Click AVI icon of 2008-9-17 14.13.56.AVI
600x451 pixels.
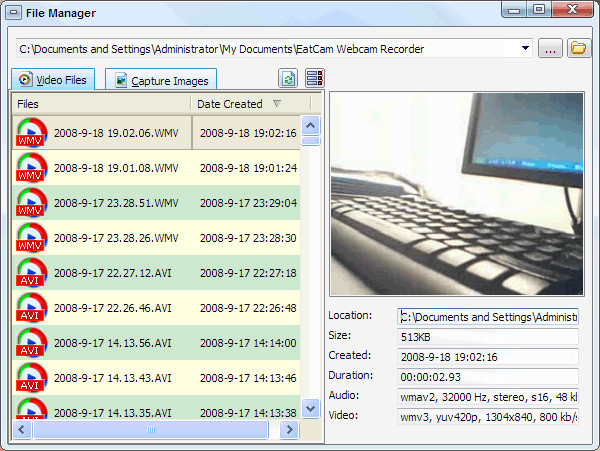31,342
